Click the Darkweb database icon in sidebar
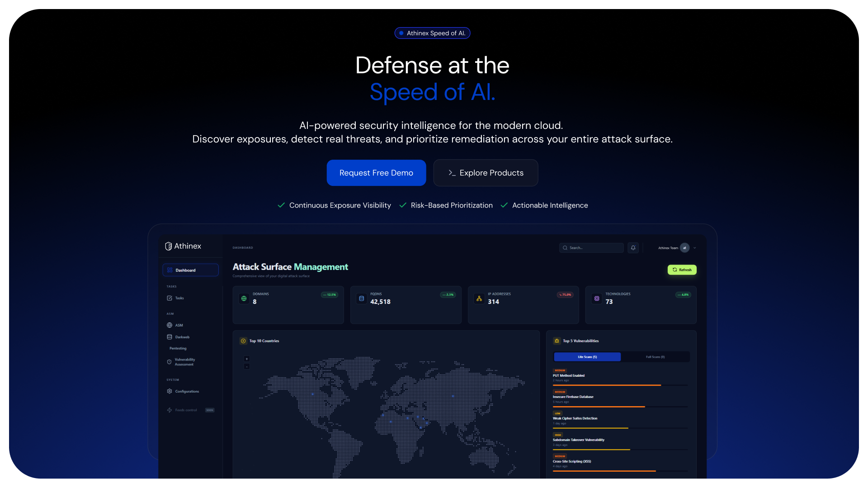 (x=170, y=337)
